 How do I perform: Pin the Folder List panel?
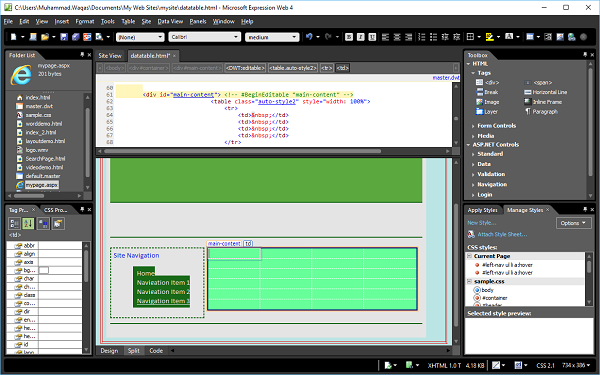(x=82, y=55)
